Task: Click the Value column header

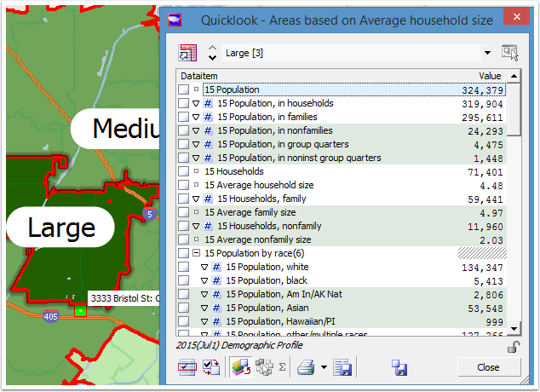Action: tap(490, 76)
